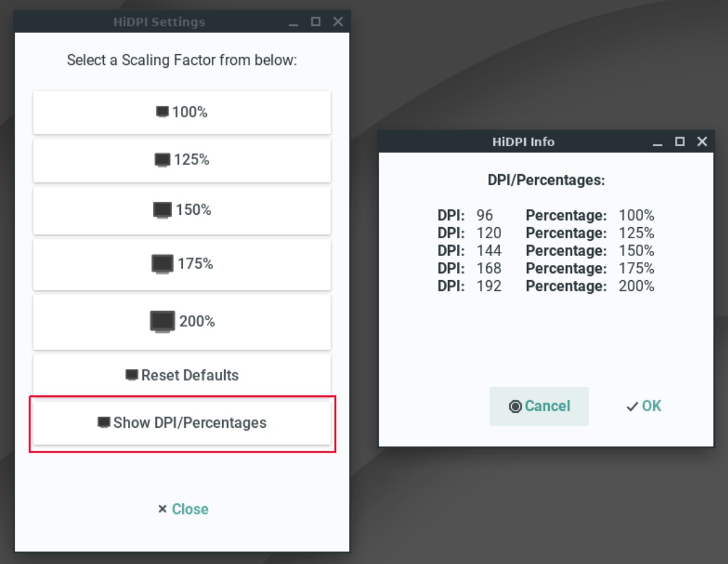This screenshot has width=728, height=564.
Task: Cancel the HiDPI Info dialog
Action: click(539, 406)
